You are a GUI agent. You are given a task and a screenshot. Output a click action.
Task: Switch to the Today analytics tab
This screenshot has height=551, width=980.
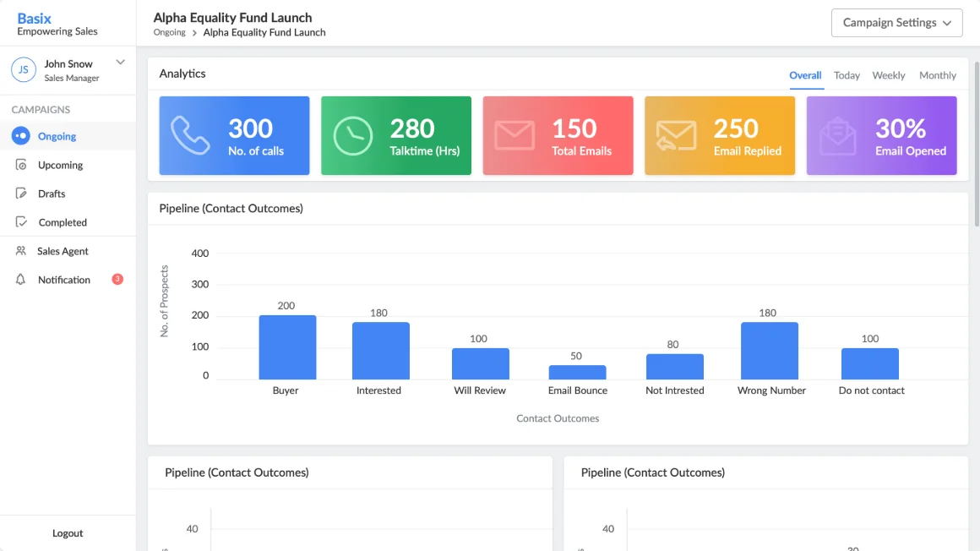point(847,75)
